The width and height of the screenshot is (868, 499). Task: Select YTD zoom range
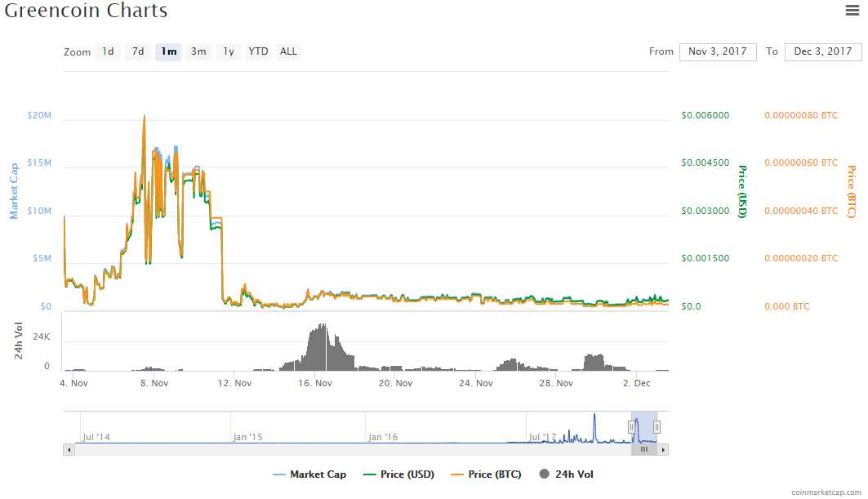(258, 51)
